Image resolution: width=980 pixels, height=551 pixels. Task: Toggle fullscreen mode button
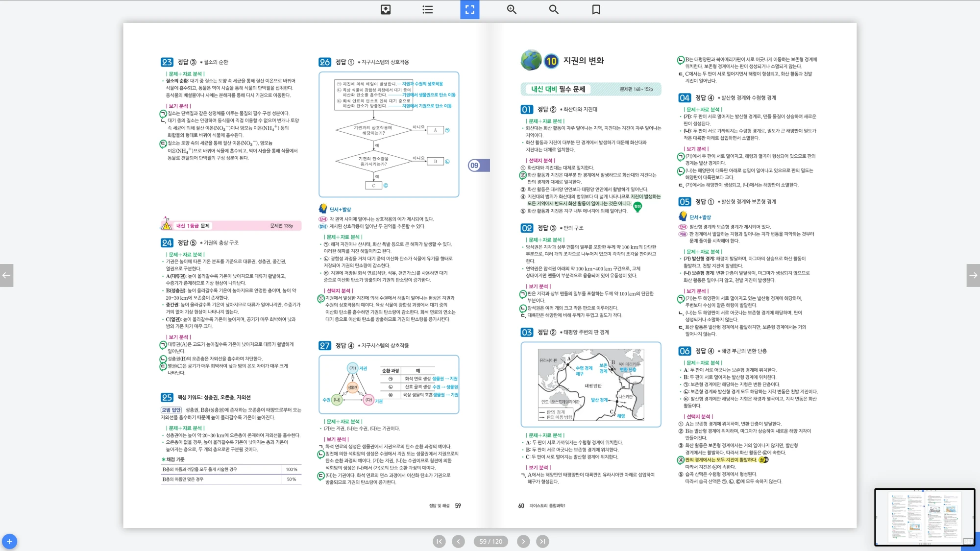(469, 9)
